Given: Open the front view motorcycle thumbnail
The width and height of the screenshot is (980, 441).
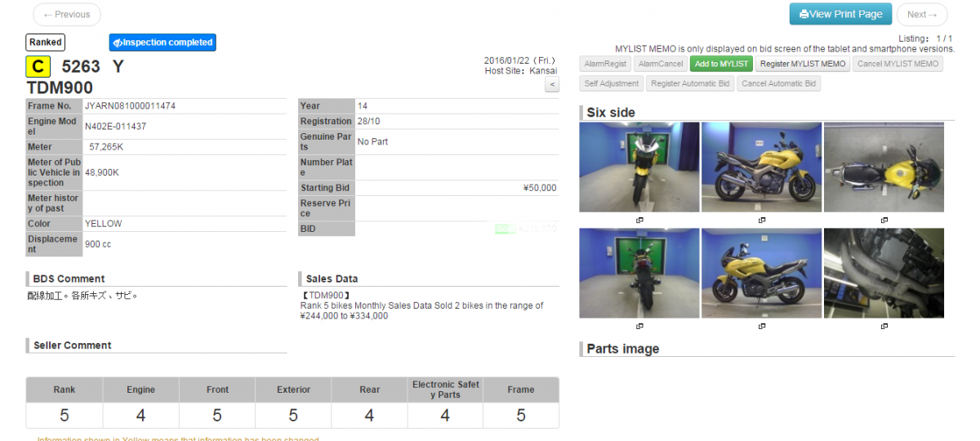Looking at the screenshot, I should tap(639, 167).
